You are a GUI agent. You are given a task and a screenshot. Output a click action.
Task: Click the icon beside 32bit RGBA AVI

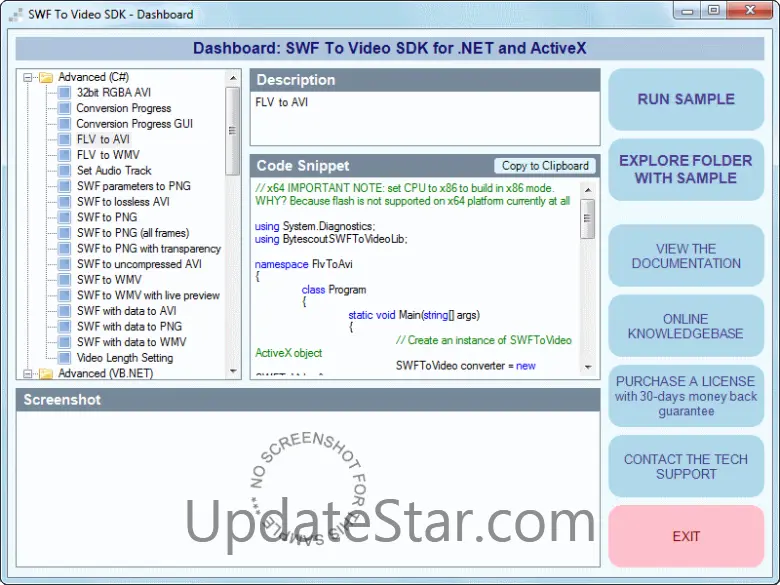64,93
